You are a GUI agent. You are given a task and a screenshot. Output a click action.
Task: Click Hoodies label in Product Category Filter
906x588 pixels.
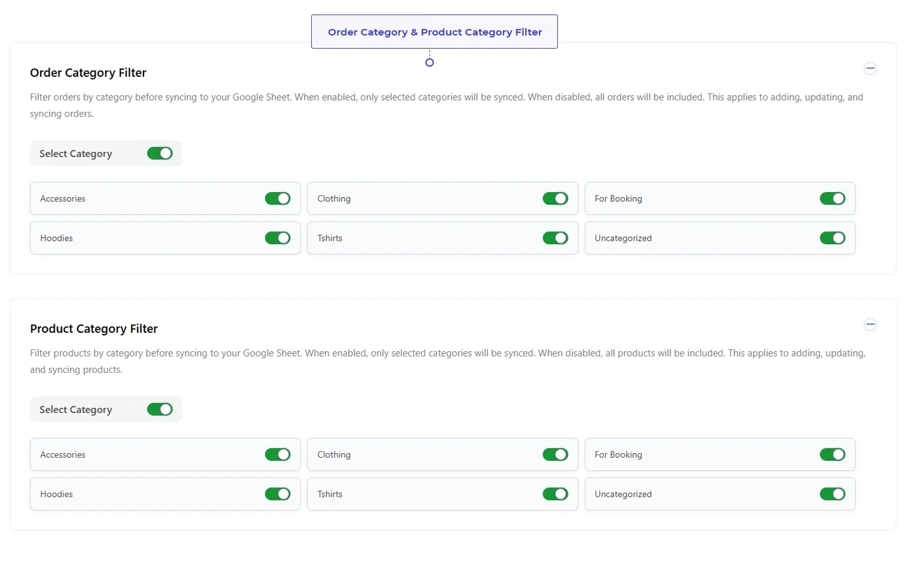(x=57, y=494)
